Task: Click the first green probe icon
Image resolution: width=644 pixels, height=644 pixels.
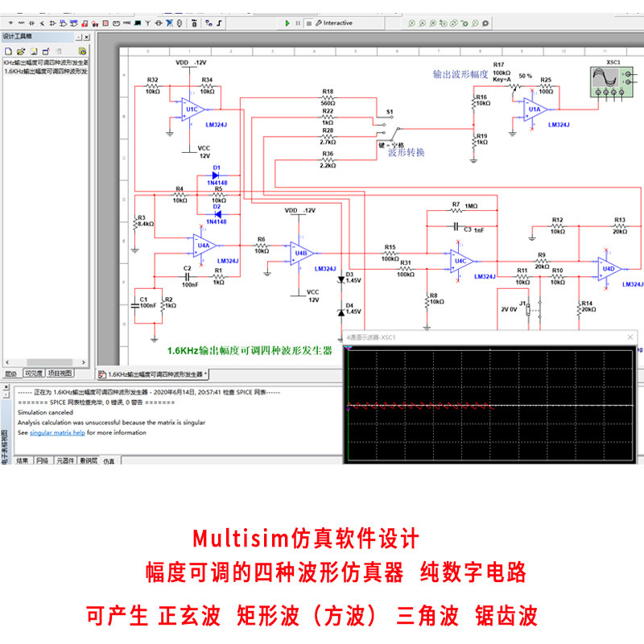Action: point(412,23)
